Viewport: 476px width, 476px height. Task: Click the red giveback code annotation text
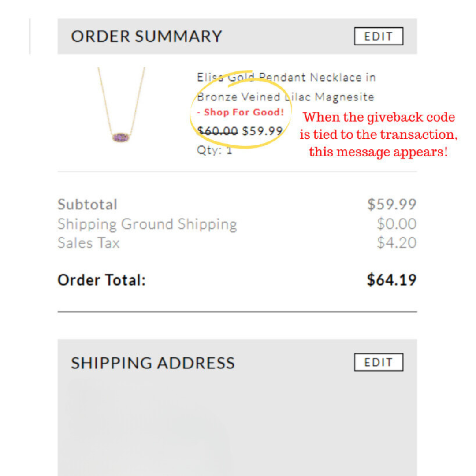[x=379, y=134]
